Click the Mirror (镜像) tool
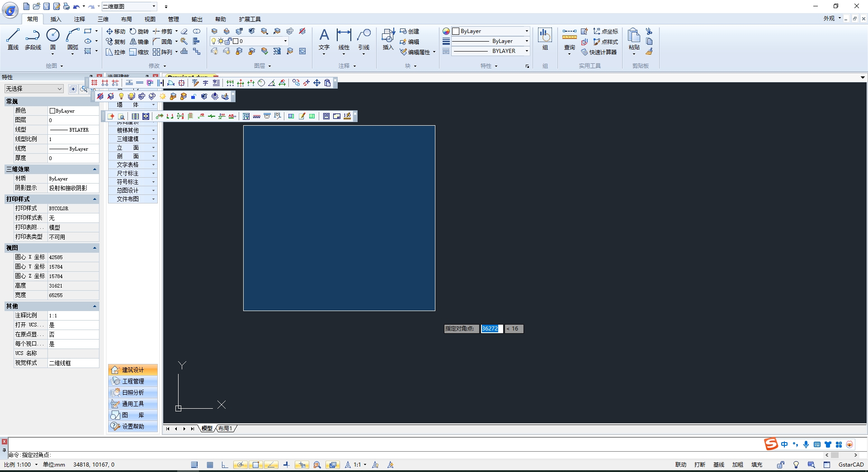Image resolution: width=868 pixels, height=472 pixels. 139,42
